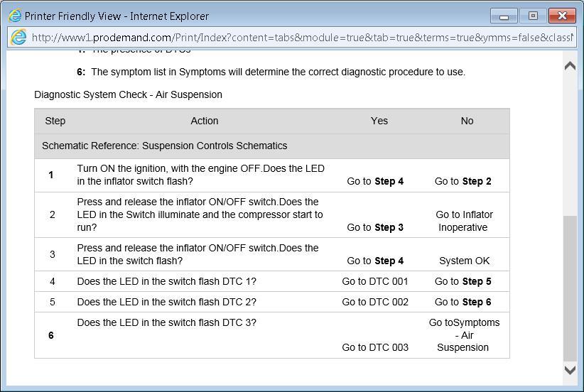This screenshot has width=584, height=392.
Task: Click the Action column header
Action: click(205, 121)
